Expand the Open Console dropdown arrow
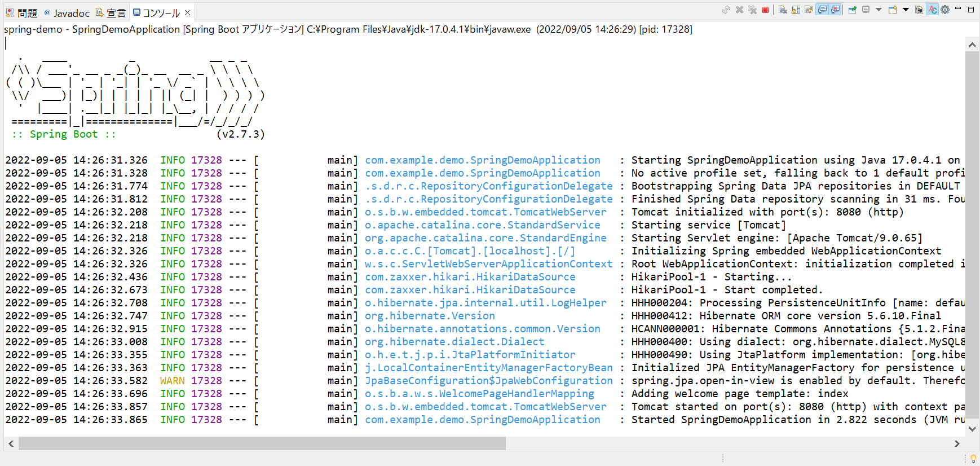 (906, 10)
